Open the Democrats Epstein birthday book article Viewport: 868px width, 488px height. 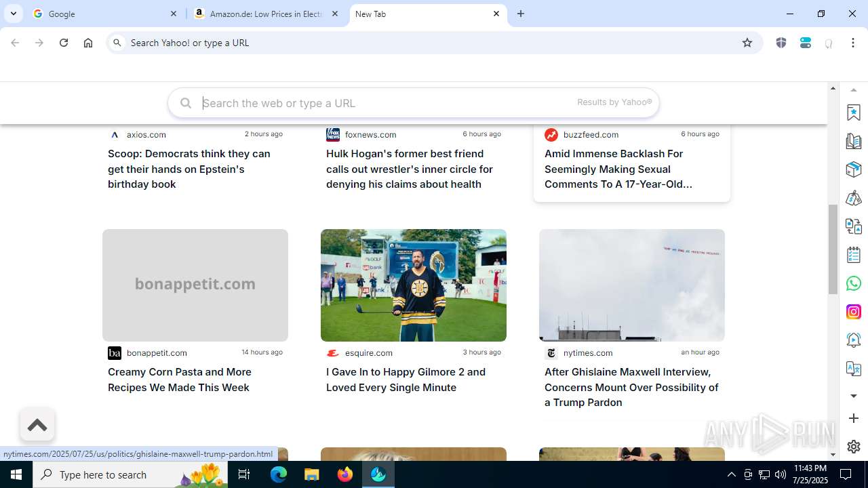tap(189, 169)
